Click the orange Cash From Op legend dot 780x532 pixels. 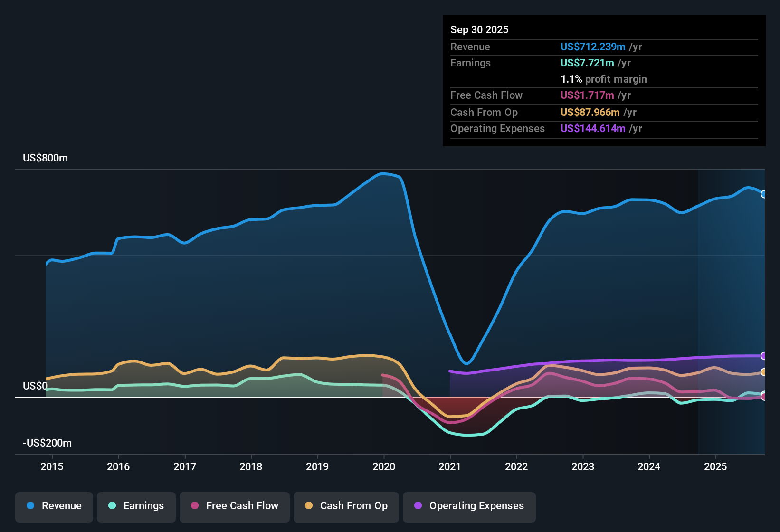tap(309, 506)
